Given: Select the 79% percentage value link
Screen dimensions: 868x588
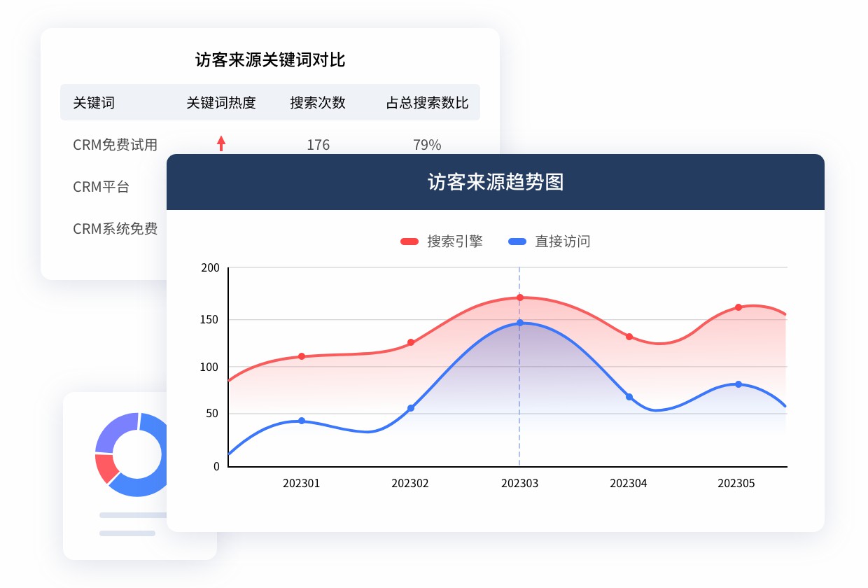Looking at the screenshot, I should [x=426, y=145].
